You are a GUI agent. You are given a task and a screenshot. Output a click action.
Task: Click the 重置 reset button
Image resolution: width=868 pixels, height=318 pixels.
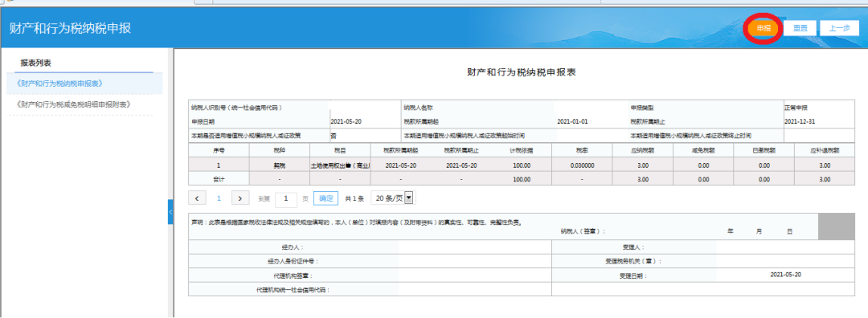point(800,28)
